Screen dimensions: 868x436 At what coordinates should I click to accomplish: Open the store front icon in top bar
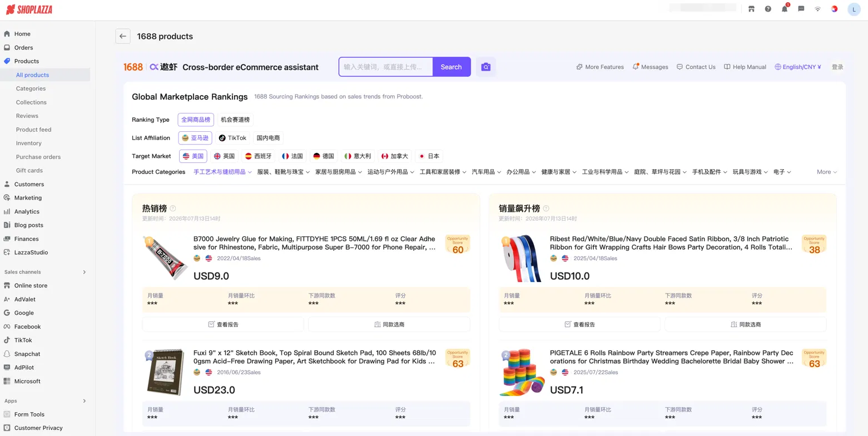point(751,9)
